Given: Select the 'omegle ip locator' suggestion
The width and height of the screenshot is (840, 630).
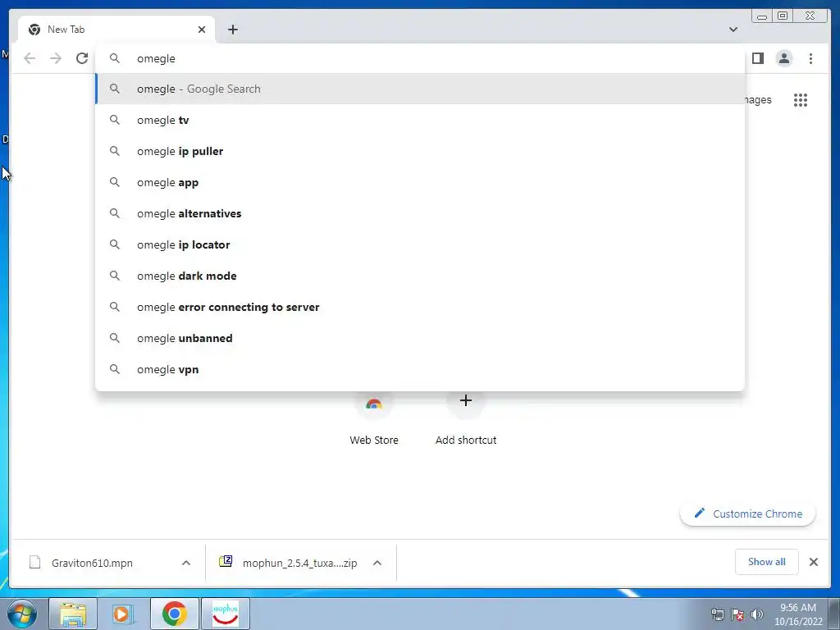Looking at the screenshot, I should point(420,244).
